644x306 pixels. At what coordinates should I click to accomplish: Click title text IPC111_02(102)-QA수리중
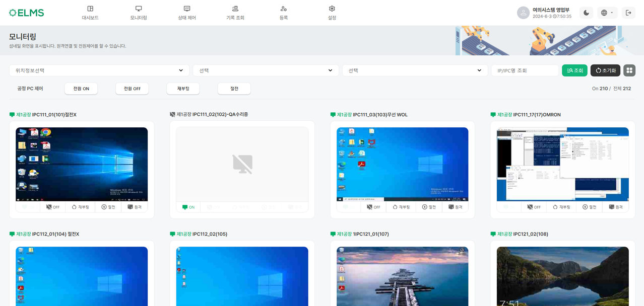pos(220,114)
